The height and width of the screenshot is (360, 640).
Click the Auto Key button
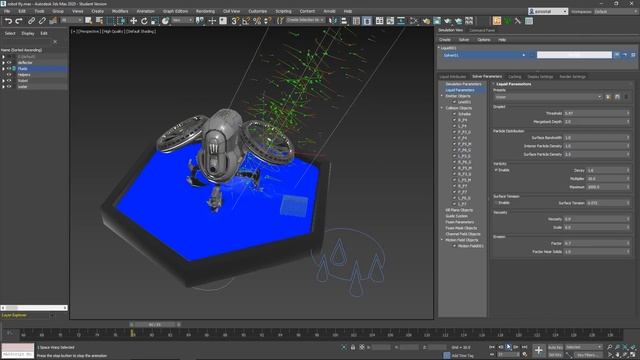coord(555,347)
